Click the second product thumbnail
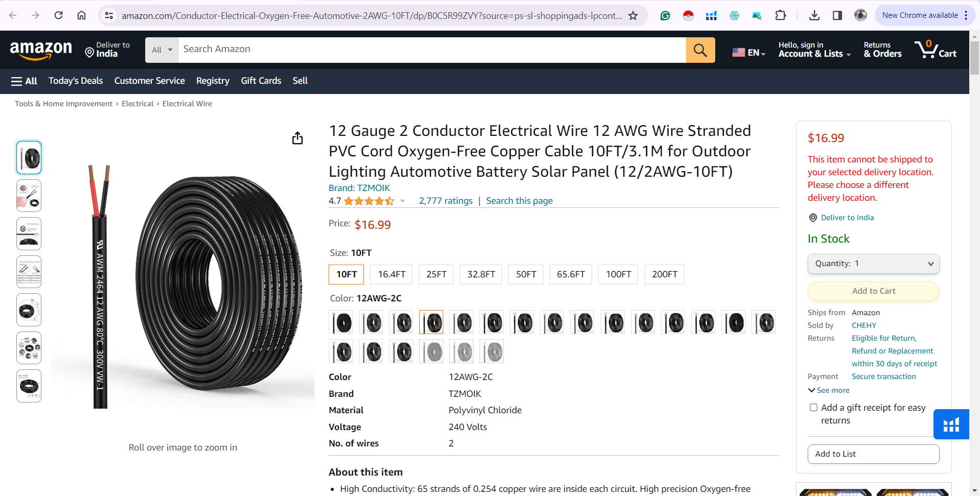This screenshot has height=496, width=980. point(28,195)
